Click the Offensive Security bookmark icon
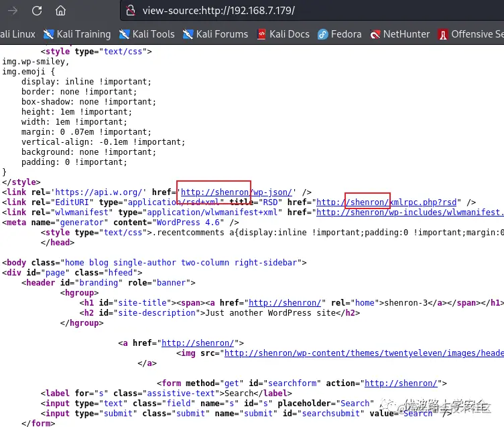504x427 pixels. [x=443, y=34]
